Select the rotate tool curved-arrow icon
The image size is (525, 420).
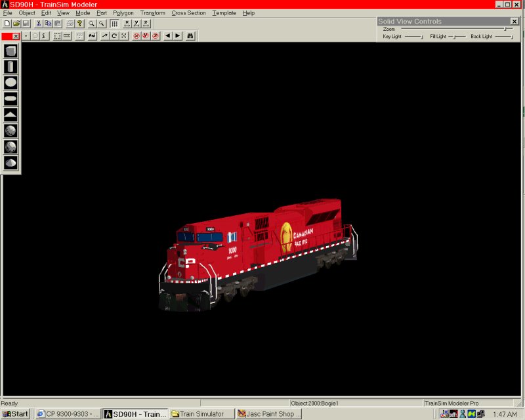tap(114, 36)
